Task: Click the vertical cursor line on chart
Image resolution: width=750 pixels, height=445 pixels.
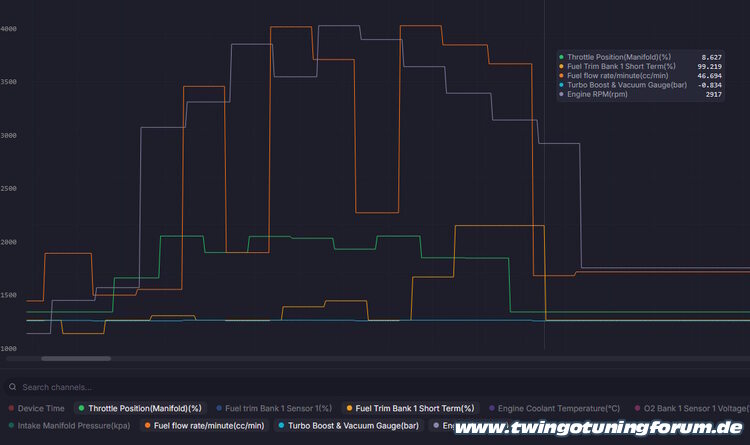Action: pyautogui.click(x=544, y=191)
